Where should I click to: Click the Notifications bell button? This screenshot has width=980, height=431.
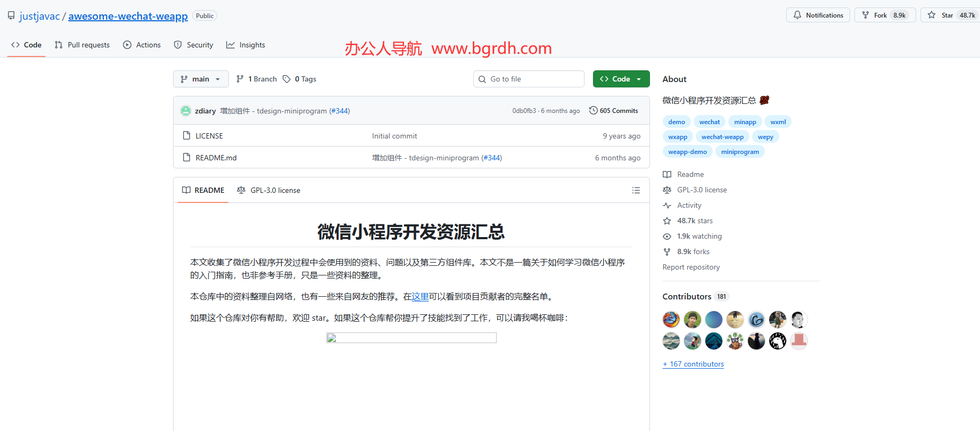point(818,15)
